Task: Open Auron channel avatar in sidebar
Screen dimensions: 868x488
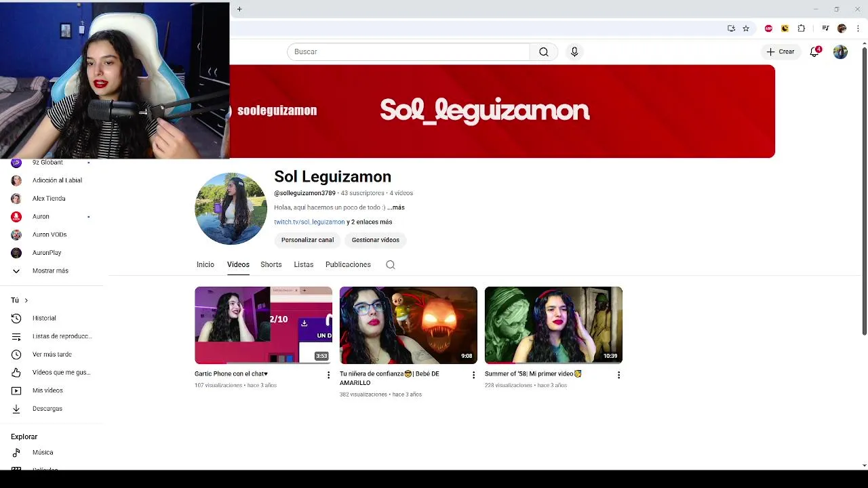Action: click(16, 216)
